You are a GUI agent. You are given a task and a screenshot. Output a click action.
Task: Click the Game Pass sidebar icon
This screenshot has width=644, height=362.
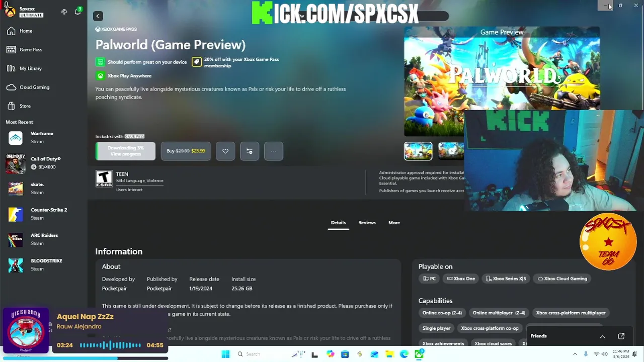click(11, 50)
